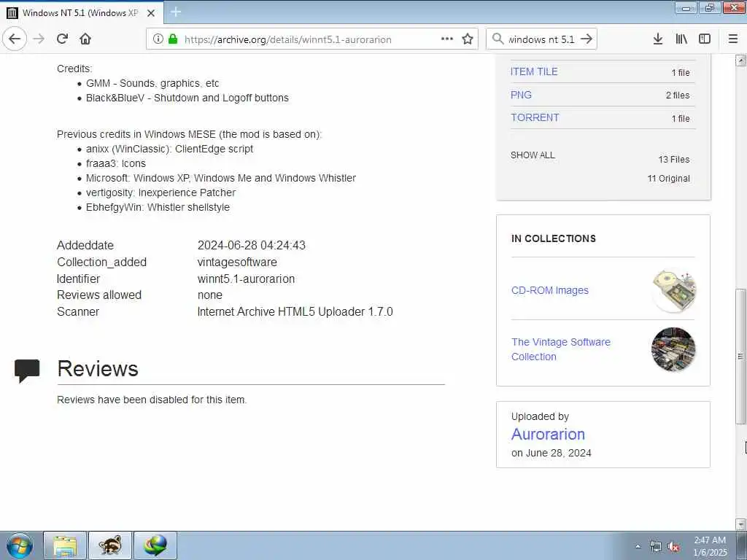Show site information icon in address bar
747x560 pixels.
point(158,39)
